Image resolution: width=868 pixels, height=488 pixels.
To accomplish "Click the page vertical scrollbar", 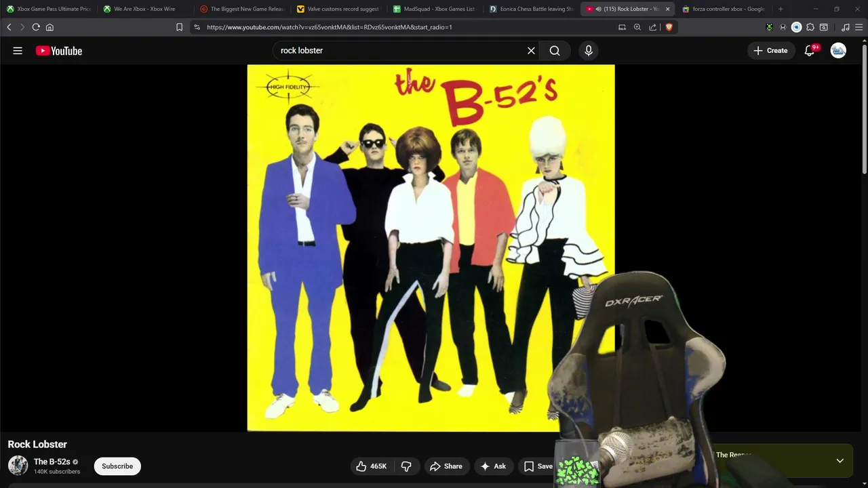I will [864, 108].
